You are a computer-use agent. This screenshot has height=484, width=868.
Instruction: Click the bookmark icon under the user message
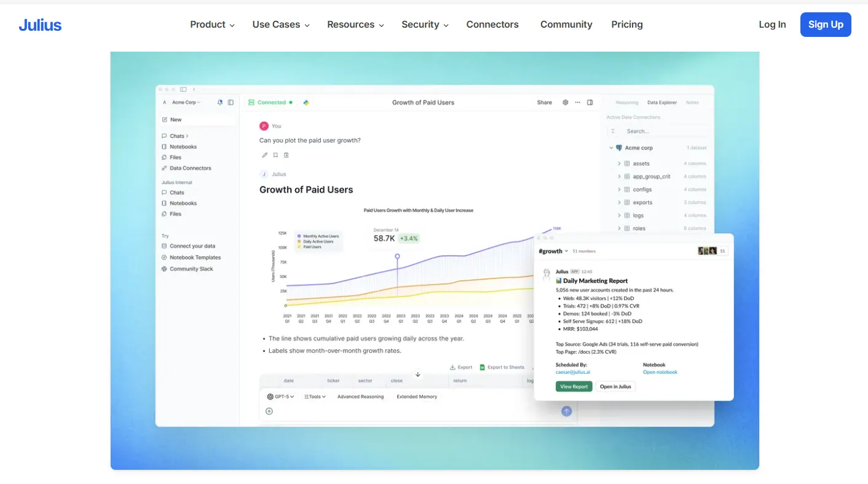tap(275, 155)
